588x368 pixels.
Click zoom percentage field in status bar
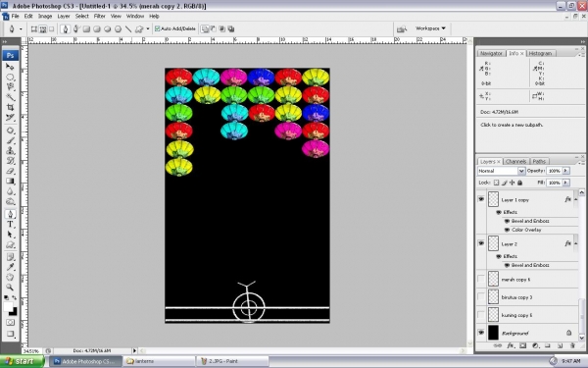click(32, 351)
